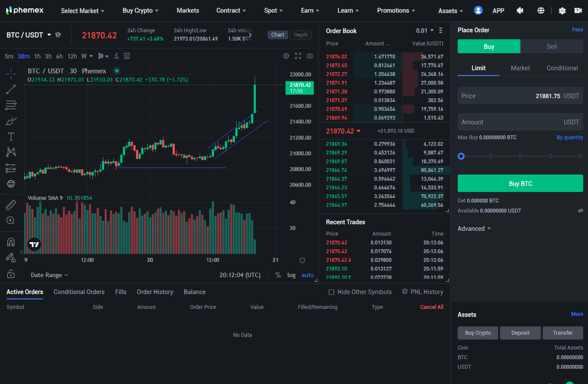This screenshot has width=588, height=384.
Task: Open the user profile avatar
Action: 478,10
